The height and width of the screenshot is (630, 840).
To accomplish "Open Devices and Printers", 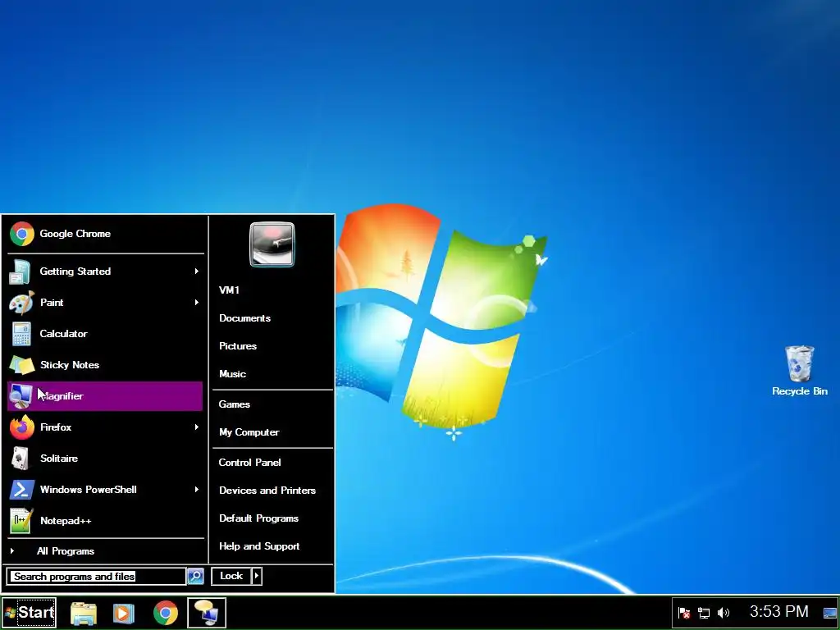I will pyautogui.click(x=267, y=491).
